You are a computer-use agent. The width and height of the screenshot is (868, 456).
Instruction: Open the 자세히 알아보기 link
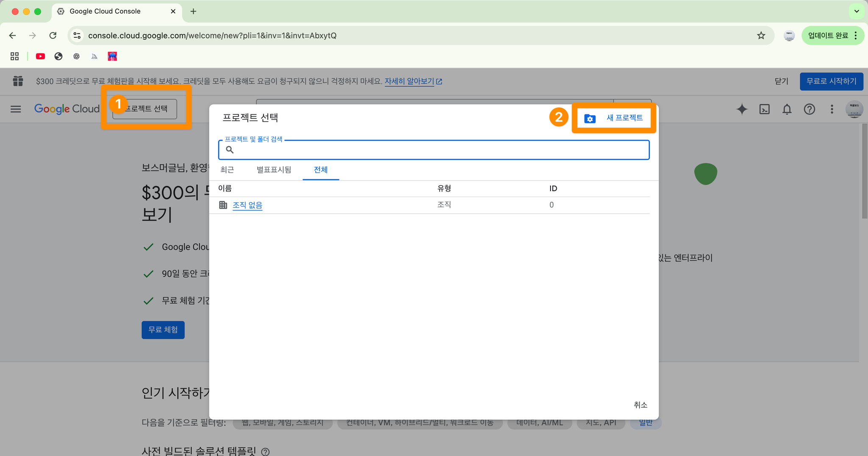tap(413, 81)
